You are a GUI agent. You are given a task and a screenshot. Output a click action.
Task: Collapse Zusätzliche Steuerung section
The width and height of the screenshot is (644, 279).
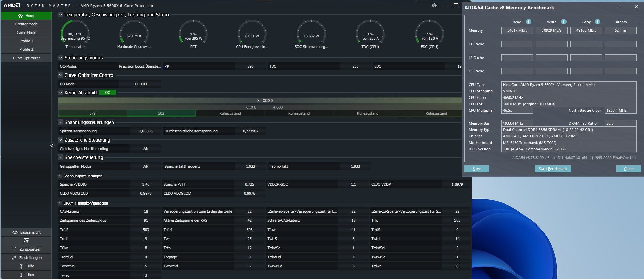61,140
